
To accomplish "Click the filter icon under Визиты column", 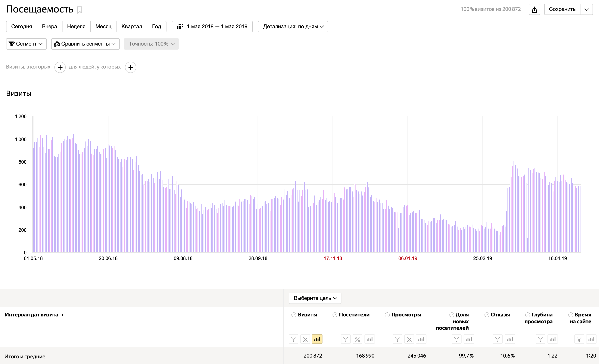I will pos(293,339).
